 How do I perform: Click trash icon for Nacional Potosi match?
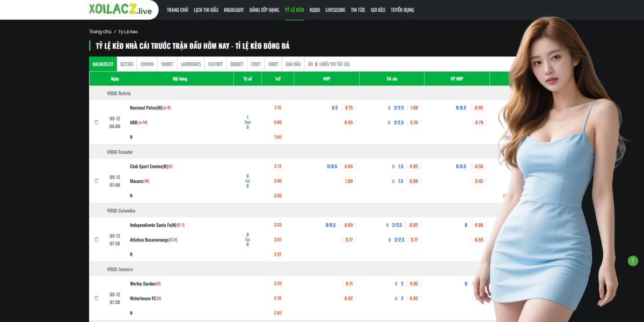tap(97, 122)
